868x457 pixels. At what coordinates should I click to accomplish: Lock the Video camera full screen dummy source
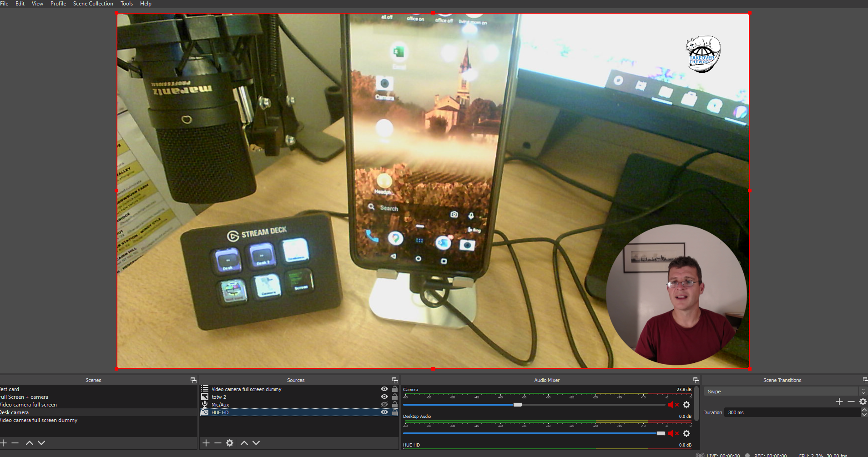tap(394, 389)
